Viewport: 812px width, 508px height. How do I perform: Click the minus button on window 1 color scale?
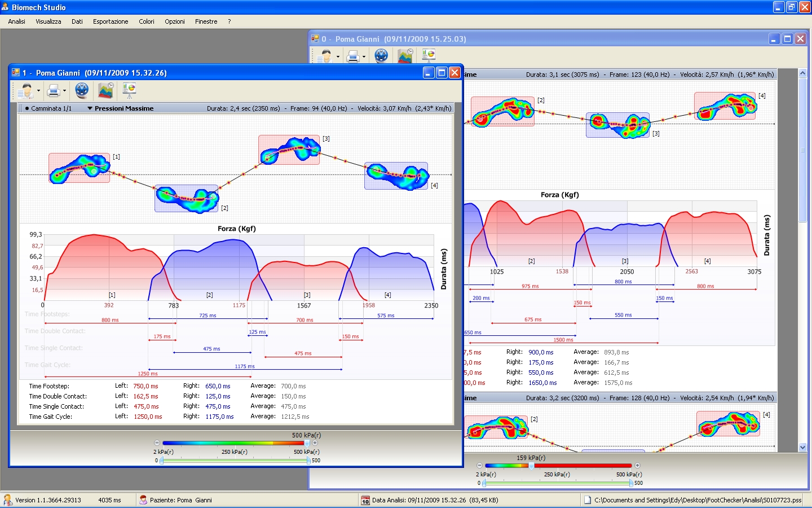tap(157, 443)
